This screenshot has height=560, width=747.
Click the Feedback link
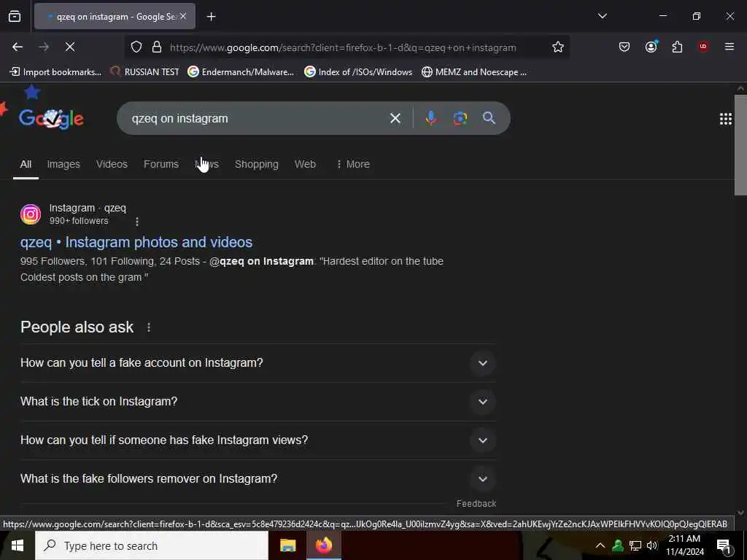[476, 504]
